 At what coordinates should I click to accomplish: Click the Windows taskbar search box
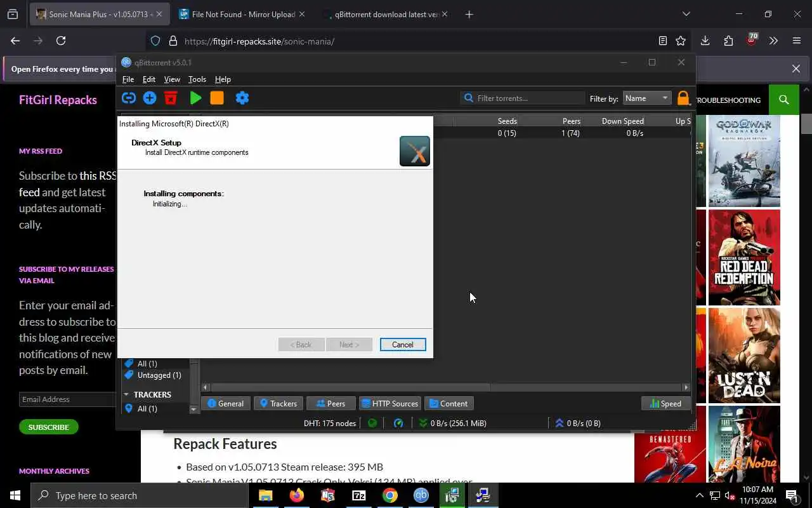click(x=140, y=495)
